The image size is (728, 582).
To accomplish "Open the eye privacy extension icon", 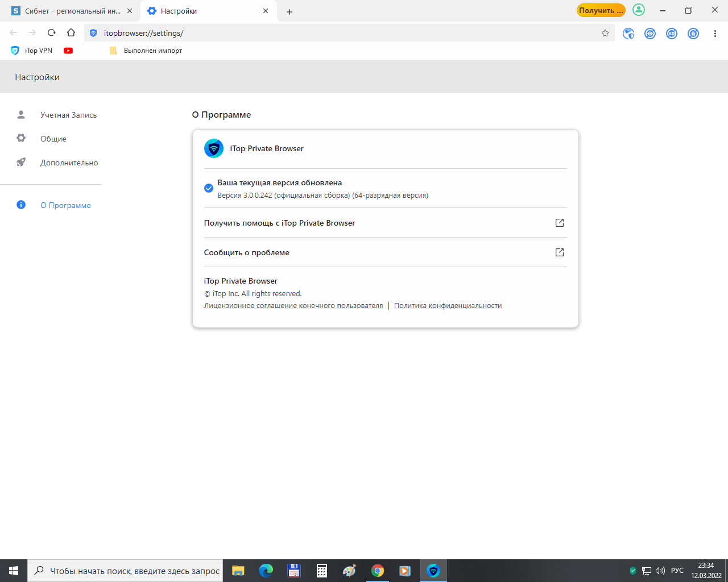I will click(x=650, y=34).
